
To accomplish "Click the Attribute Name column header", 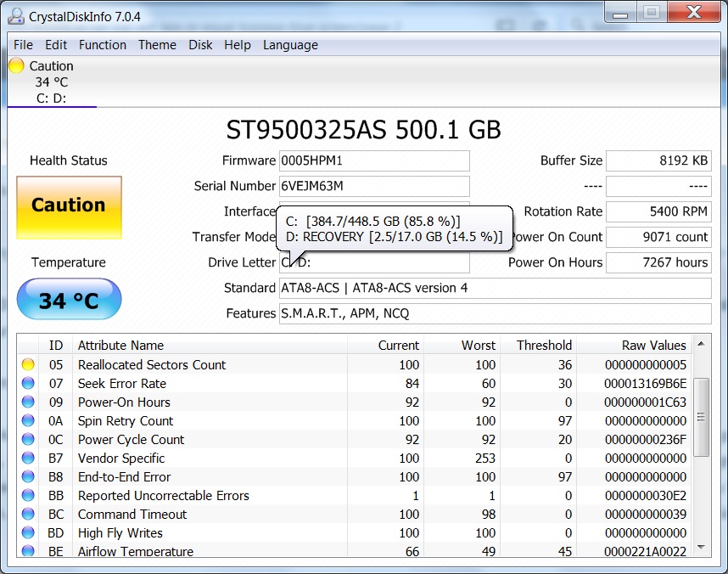I will [x=210, y=345].
